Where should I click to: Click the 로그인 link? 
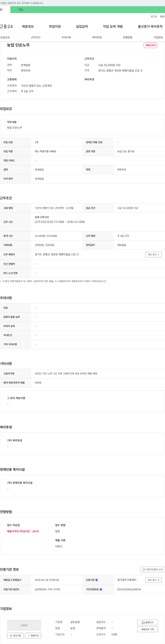tap(154, 17)
